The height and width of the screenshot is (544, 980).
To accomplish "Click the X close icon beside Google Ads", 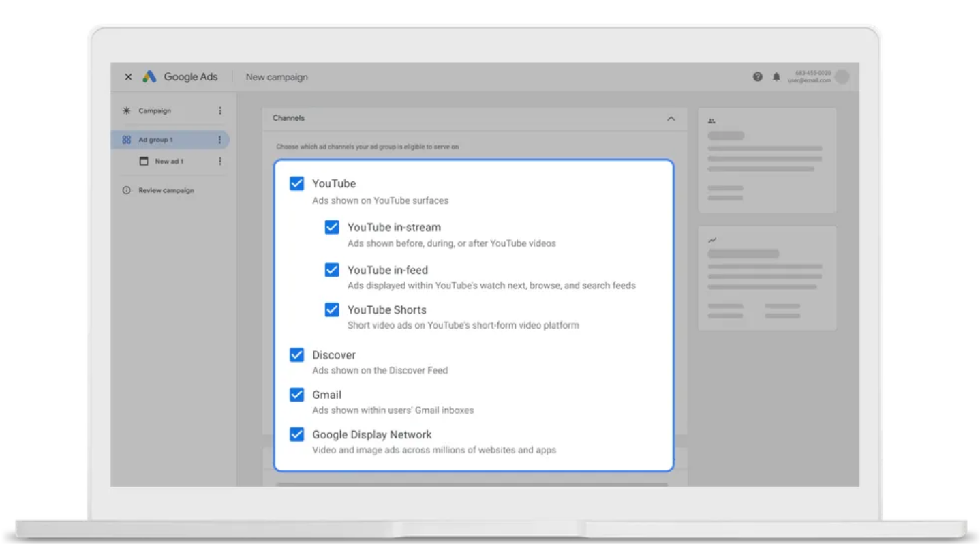I will [x=128, y=77].
